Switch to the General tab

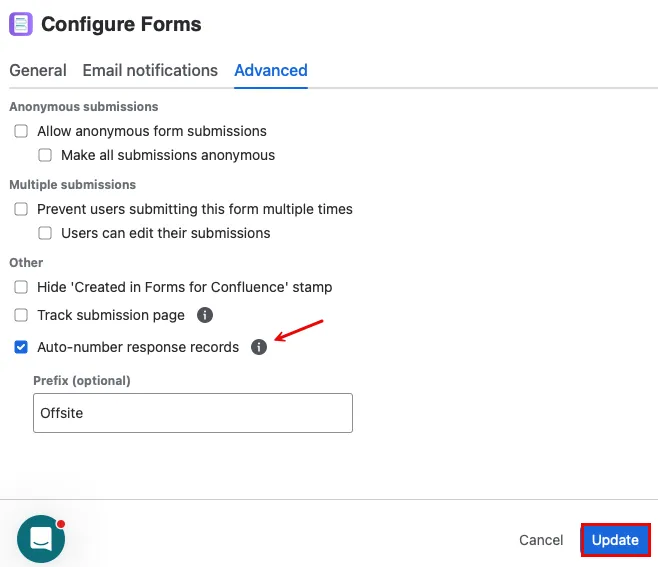pyautogui.click(x=38, y=71)
